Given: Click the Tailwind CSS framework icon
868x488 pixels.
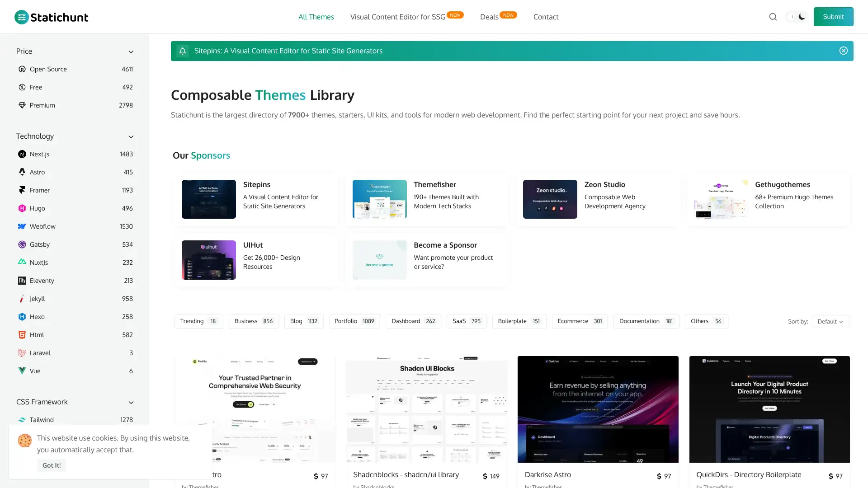Looking at the screenshot, I should click(22, 420).
